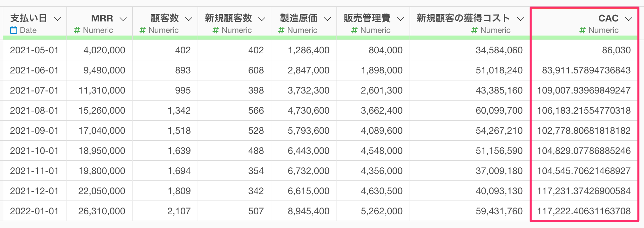Screen dimensions: 644x228
Task: Click the numeric hash icon under MRR
Action: [x=77, y=31]
